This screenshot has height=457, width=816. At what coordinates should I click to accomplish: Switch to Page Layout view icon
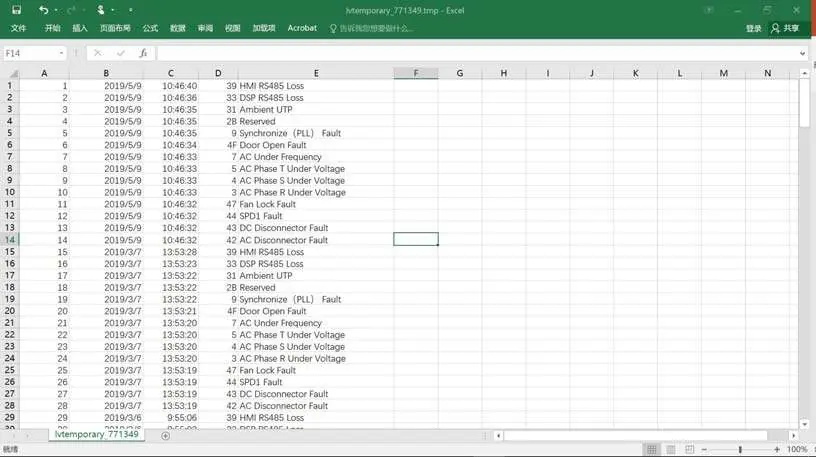point(671,449)
